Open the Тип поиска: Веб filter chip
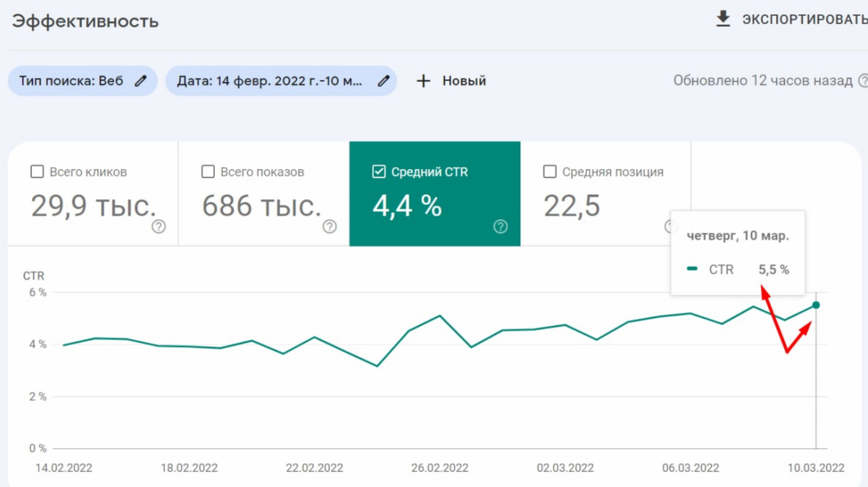 71,81
